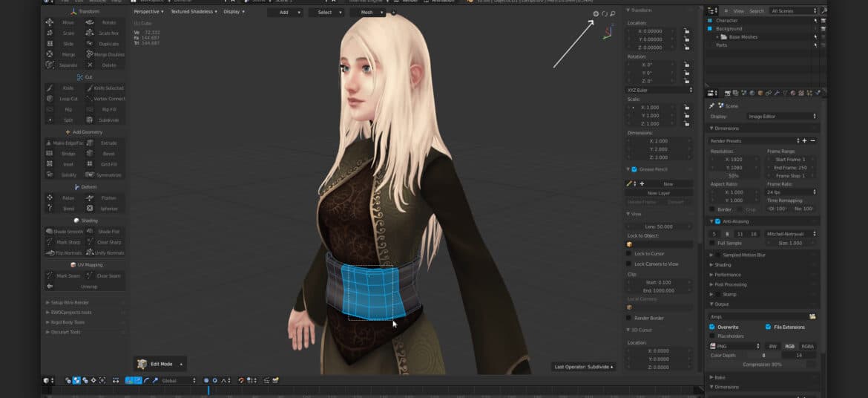This screenshot has width=868, height=398.
Task: Click the Shade Smooth icon
Action: click(x=50, y=231)
